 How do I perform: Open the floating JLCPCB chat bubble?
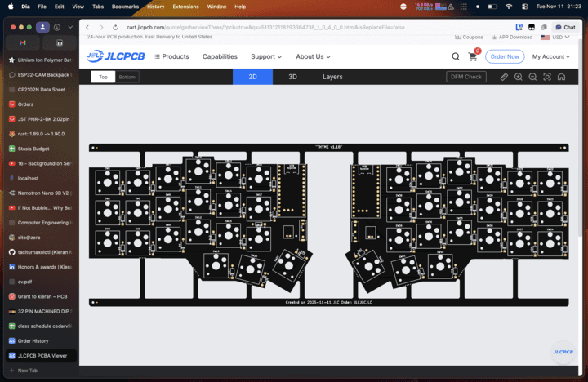563,352
